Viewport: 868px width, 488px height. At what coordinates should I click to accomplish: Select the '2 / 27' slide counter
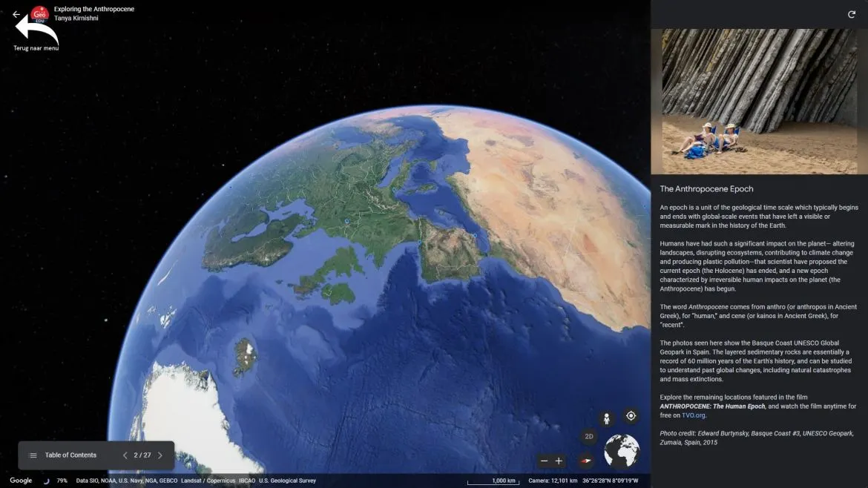pos(142,455)
